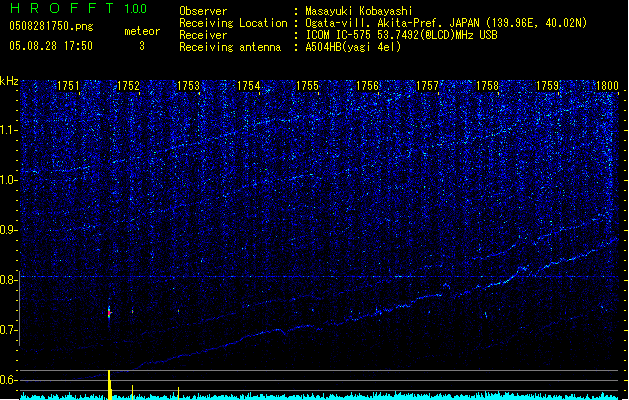
Task: Click time marker 1753
Action: point(189,86)
